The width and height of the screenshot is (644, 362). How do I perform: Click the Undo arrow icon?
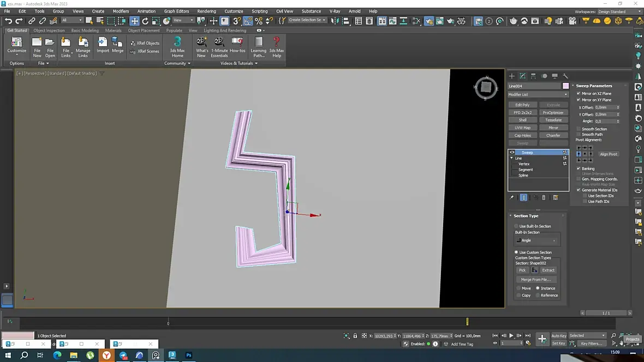pos(8,21)
